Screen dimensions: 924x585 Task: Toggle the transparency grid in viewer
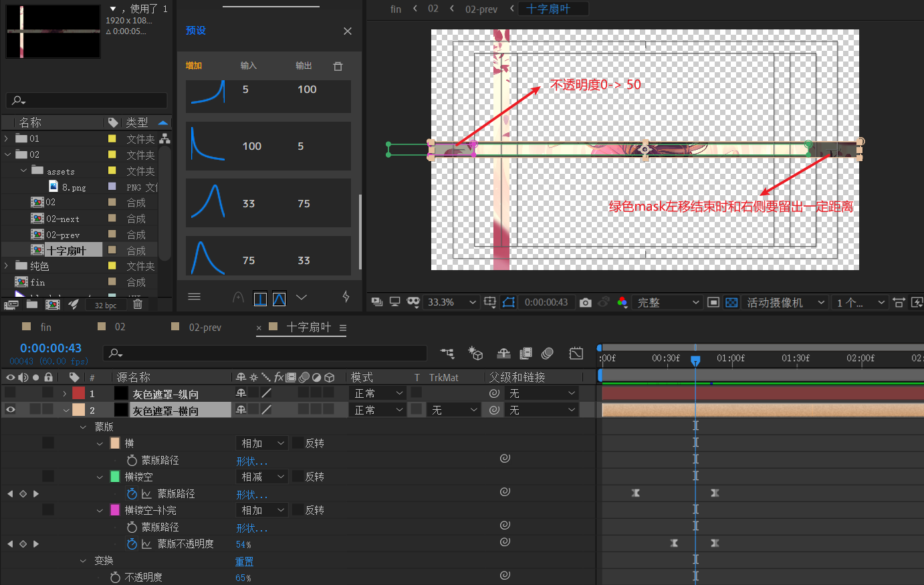tap(731, 302)
